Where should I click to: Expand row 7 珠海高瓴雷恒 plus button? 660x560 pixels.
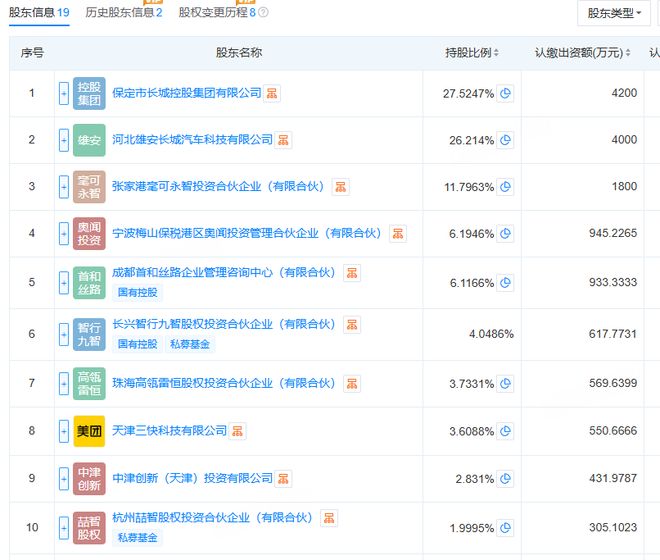coord(64,384)
